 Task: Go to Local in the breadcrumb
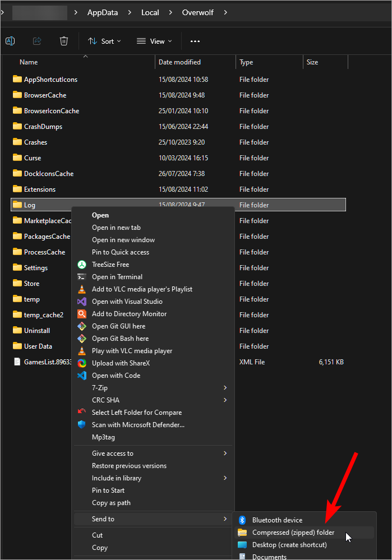(150, 12)
